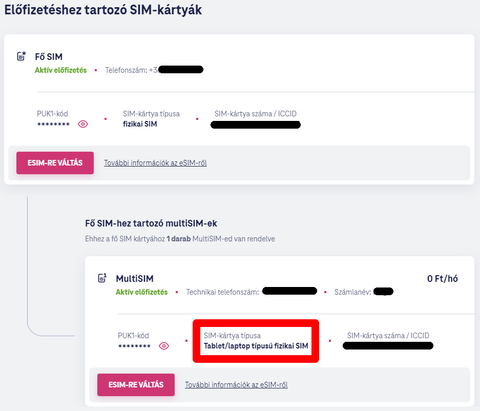Click the redacted MultiSIM ICCID number

pos(388,346)
